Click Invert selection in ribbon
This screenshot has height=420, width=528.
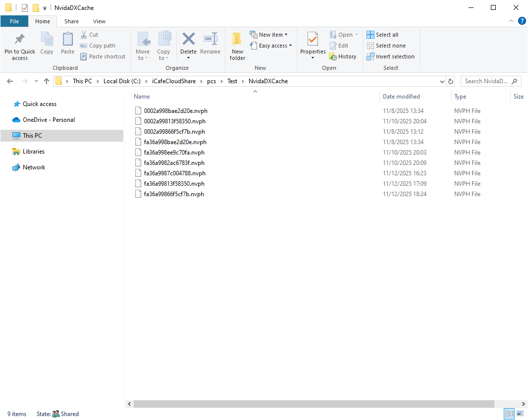(x=391, y=56)
